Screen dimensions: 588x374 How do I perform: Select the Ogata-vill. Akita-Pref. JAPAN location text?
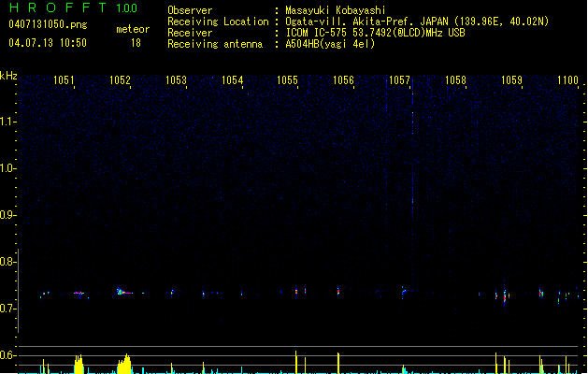pyautogui.click(x=417, y=22)
